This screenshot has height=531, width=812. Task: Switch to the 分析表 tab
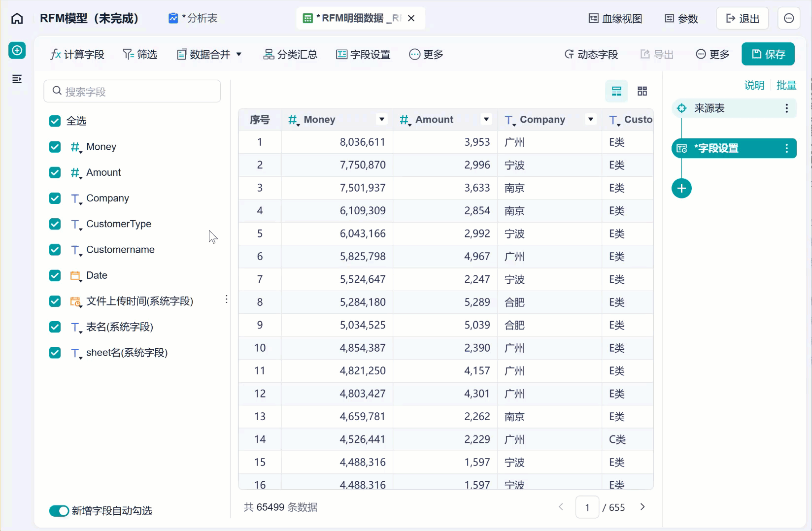point(193,18)
